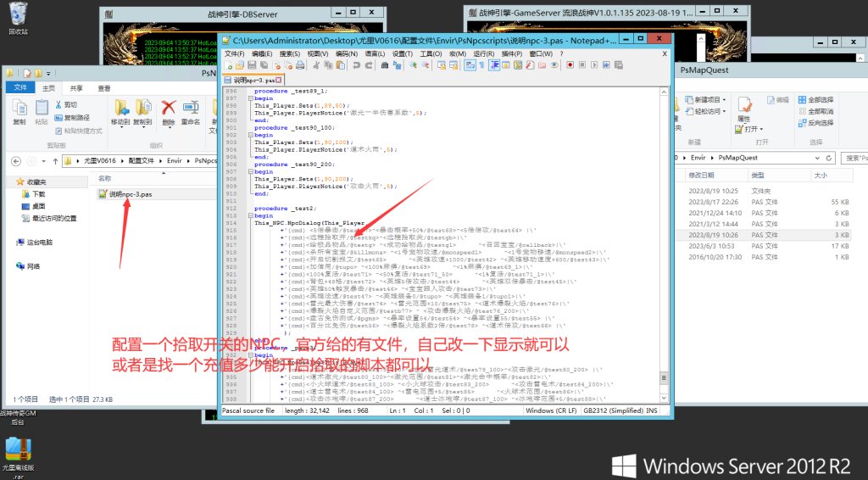
Task: Click Windows (CR LF) in the status bar
Action: click(x=551, y=410)
